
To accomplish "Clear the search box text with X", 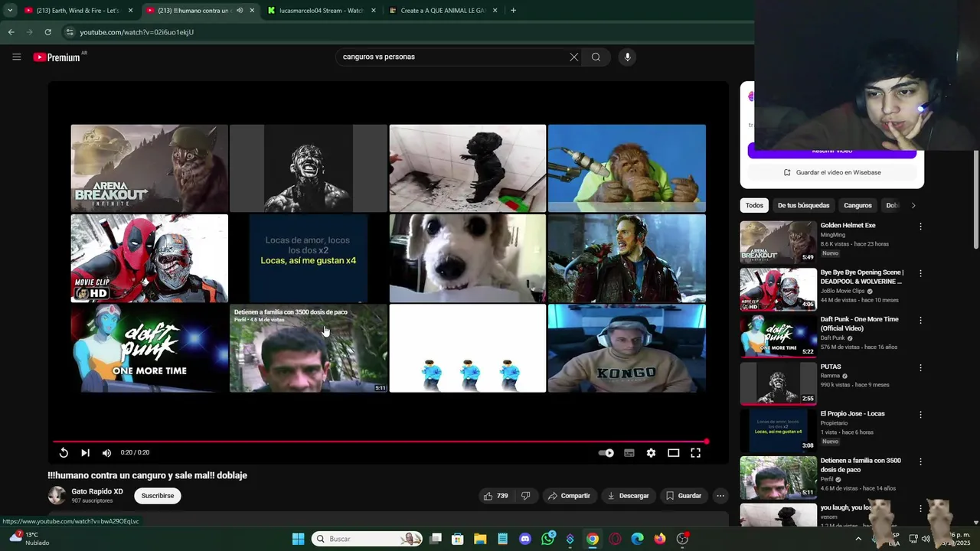I will (x=573, y=57).
